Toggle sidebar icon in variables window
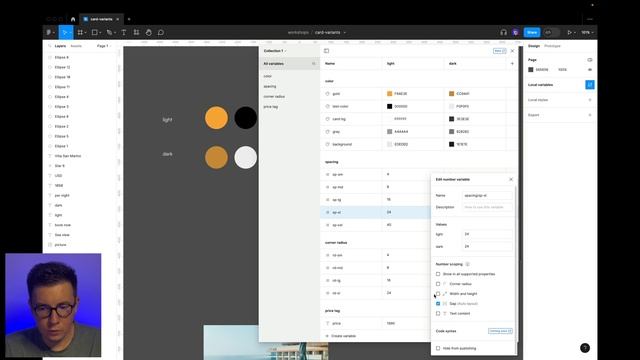 click(x=326, y=51)
